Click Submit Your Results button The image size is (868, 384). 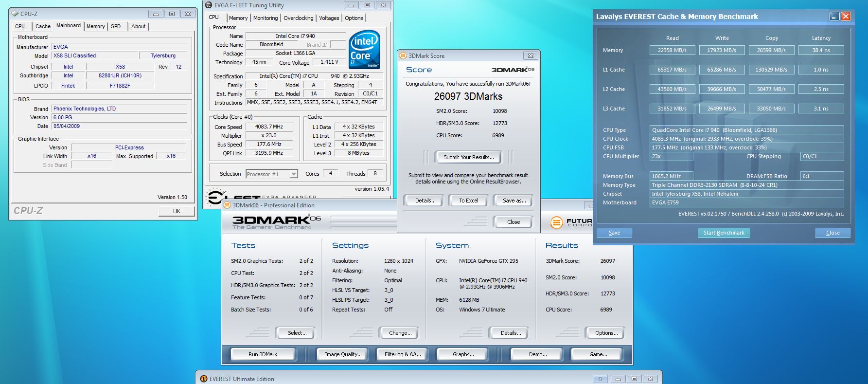tap(468, 157)
